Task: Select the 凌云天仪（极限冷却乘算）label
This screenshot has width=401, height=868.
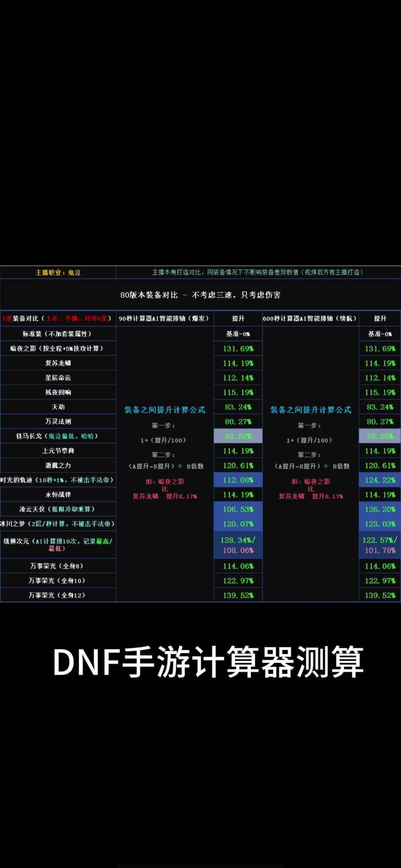Action: click(58, 509)
